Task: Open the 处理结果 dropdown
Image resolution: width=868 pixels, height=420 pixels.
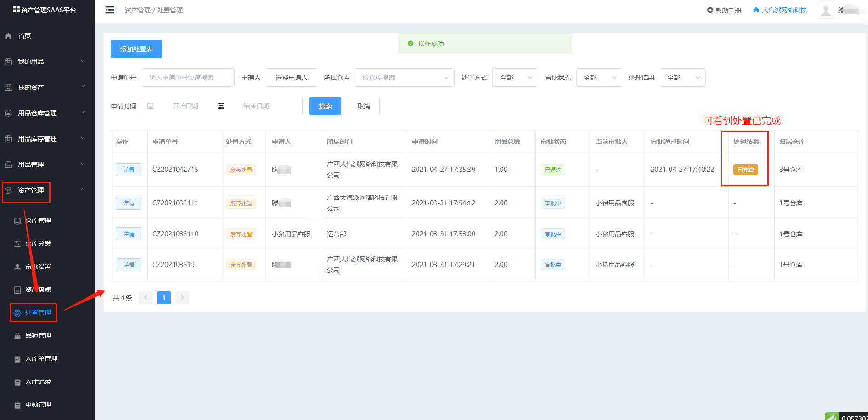Action: pos(683,78)
